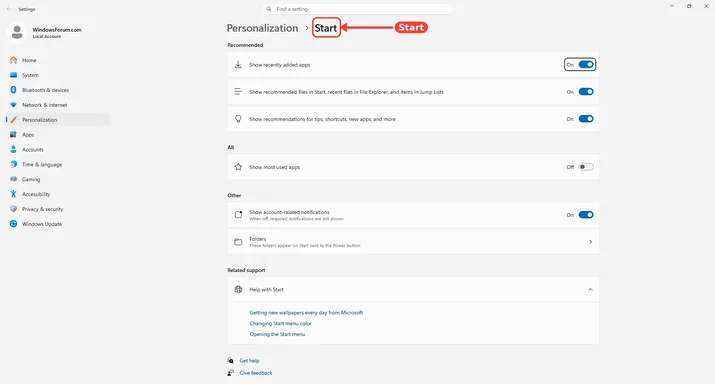Click the Privacy & security shield icon
Image resolution: width=715 pixels, height=384 pixels.
(13, 209)
